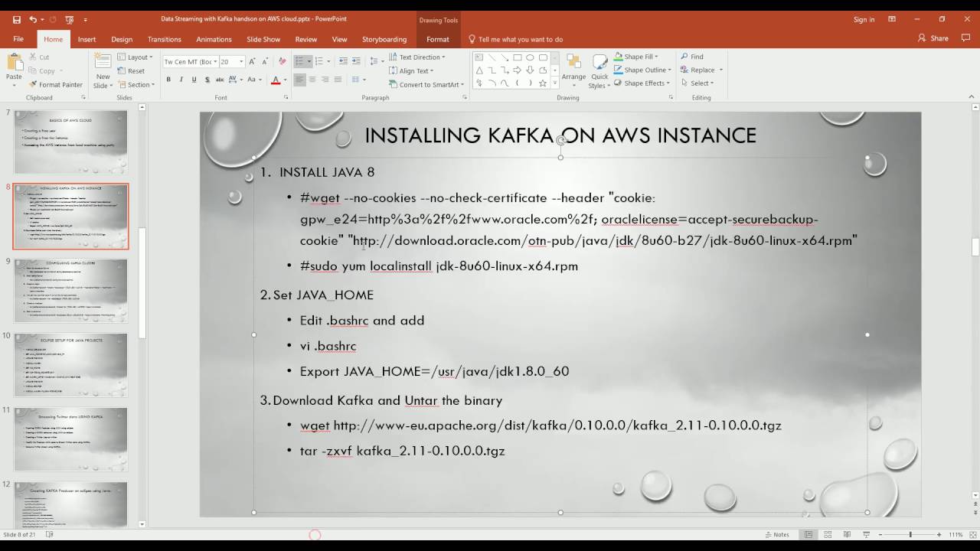980x551 pixels.
Task: Open the Transitions tab
Action: (165, 39)
